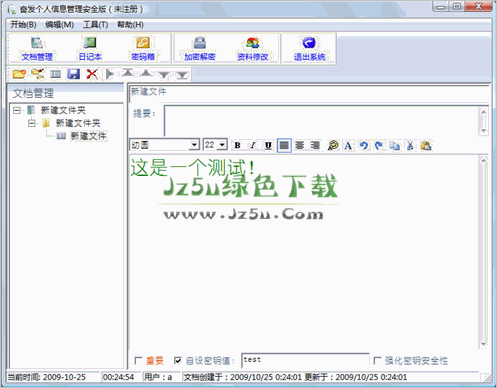Maximize the application window
The height and width of the screenshot is (388, 497).
pos(457,7)
